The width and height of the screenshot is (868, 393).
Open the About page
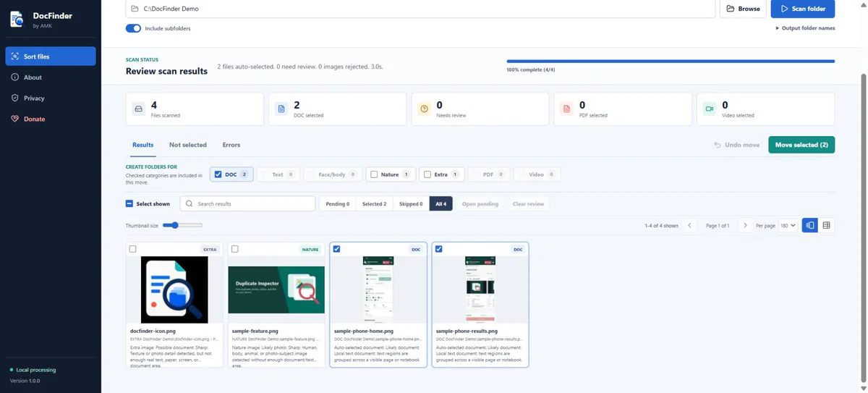pyautogui.click(x=51, y=77)
